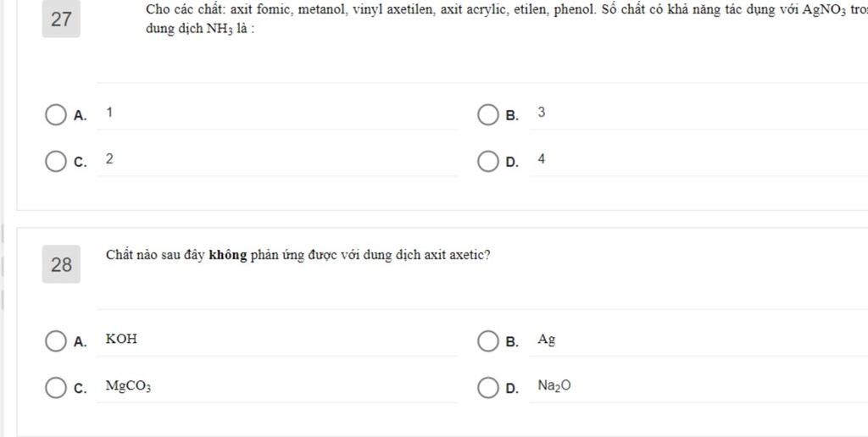Click answer value 4 in question 27
Viewport: 868px width, 437px height.
tap(542, 159)
